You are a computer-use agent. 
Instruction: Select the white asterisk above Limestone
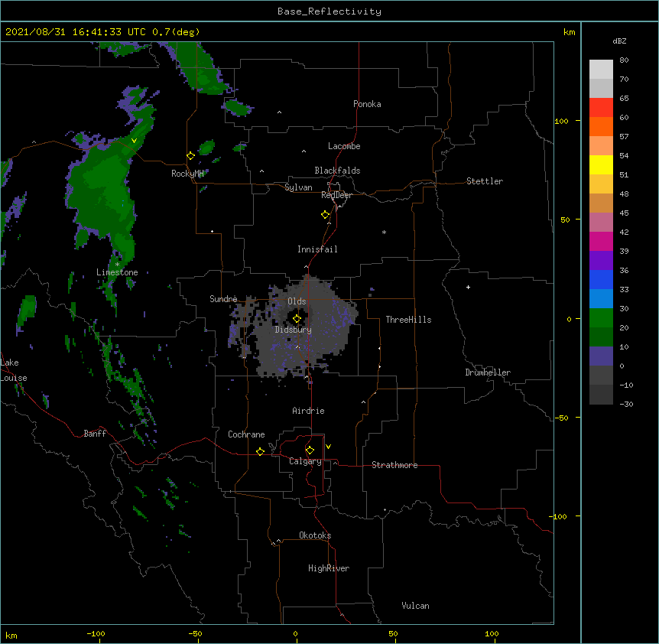point(117,265)
